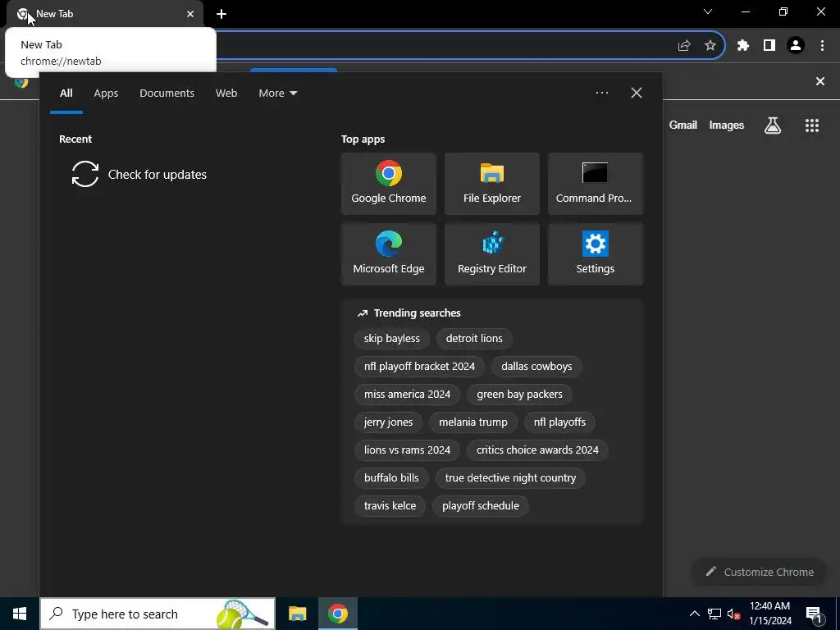Dismiss the bar with X below toolbar
This screenshot has width=840, height=630.
click(x=820, y=81)
